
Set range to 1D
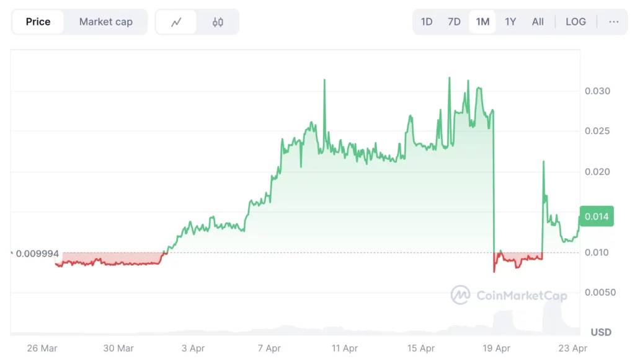pyautogui.click(x=427, y=22)
